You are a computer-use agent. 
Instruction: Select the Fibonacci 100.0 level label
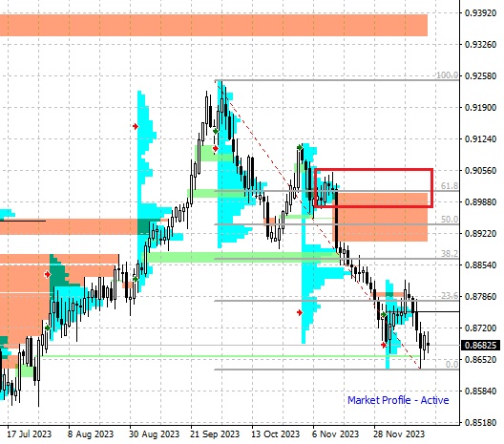click(447, 75)
